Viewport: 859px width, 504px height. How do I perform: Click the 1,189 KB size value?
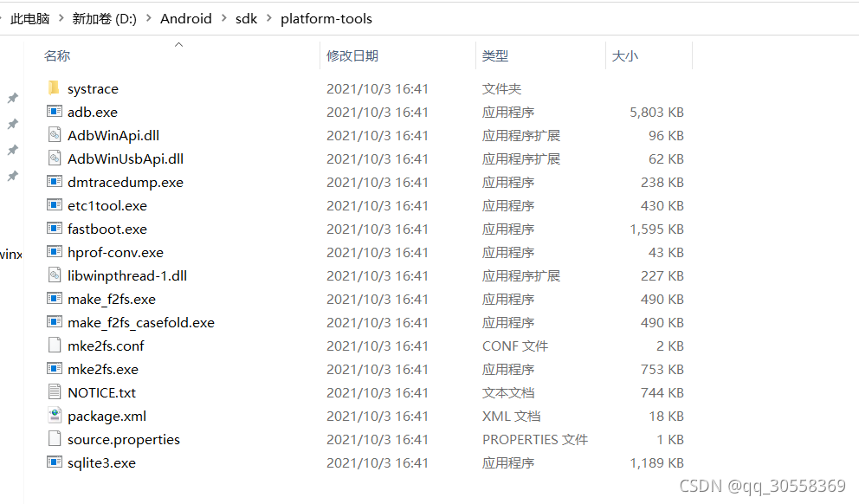657,463
